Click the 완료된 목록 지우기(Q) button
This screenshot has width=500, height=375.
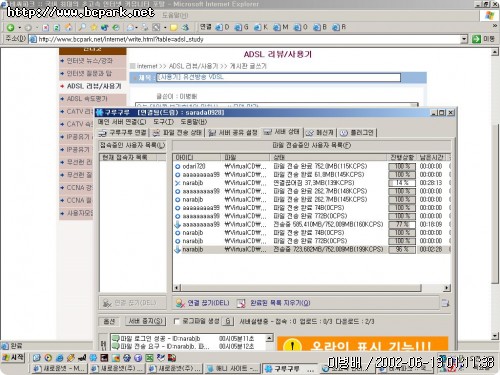point(273,303)
